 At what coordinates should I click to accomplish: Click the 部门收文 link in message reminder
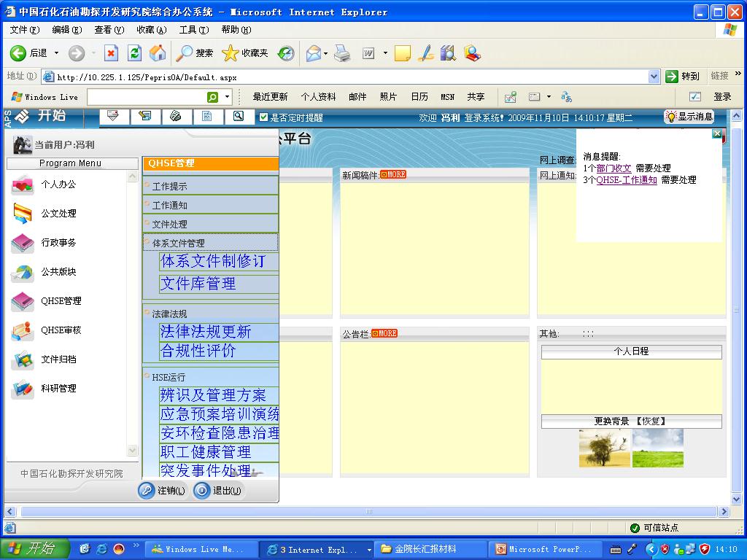[x=614, y=168]
